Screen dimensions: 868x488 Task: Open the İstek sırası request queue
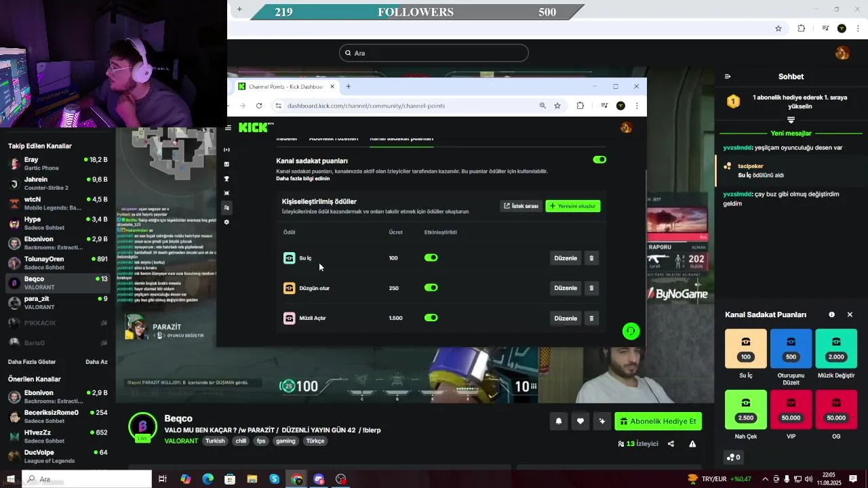tap(521, 206)
